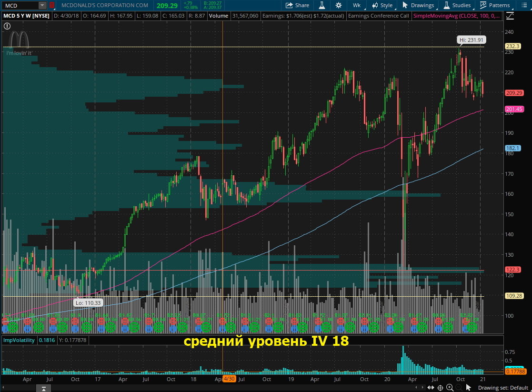This screenshot has height=392, width=532.
Task: Open the Share menu
Action: [297, 5]
